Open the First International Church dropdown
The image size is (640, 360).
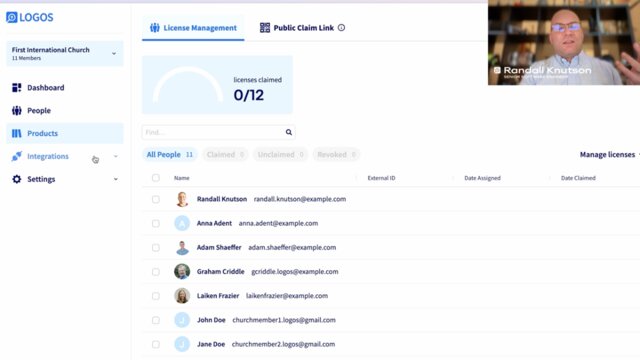[64, 53]
